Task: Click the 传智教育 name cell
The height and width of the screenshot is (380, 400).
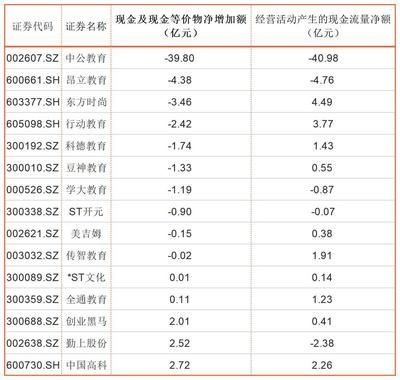Action: [86, 256]
